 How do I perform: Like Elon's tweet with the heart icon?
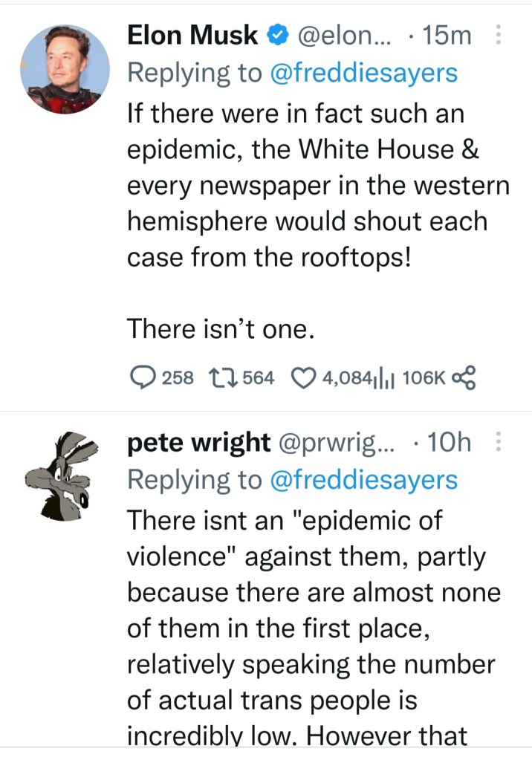pos(302,378)
